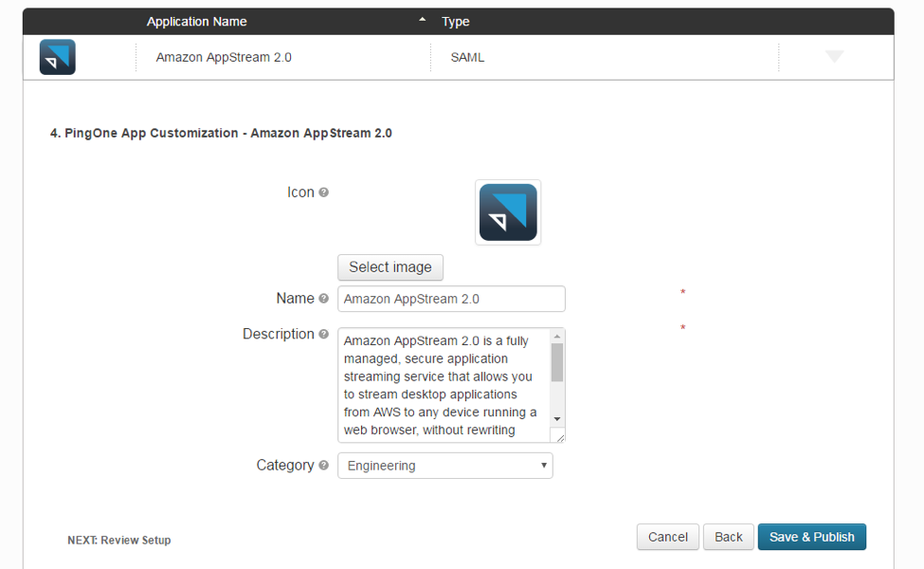The width and height of the screenshot is (924, 569).
Task: Click the Description box scrollbar thumb
Action: [557, 362]
